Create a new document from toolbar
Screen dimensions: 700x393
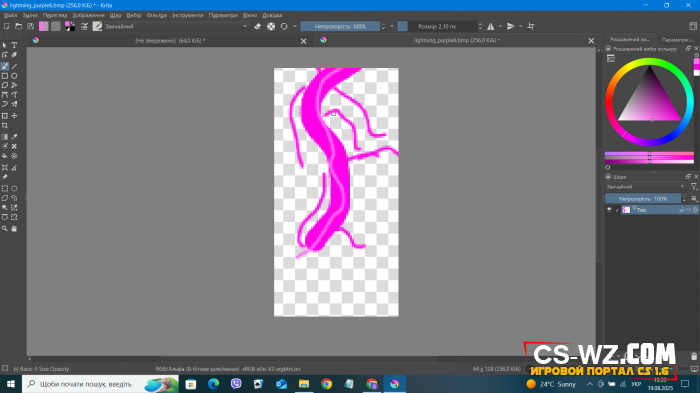(7, 26)
